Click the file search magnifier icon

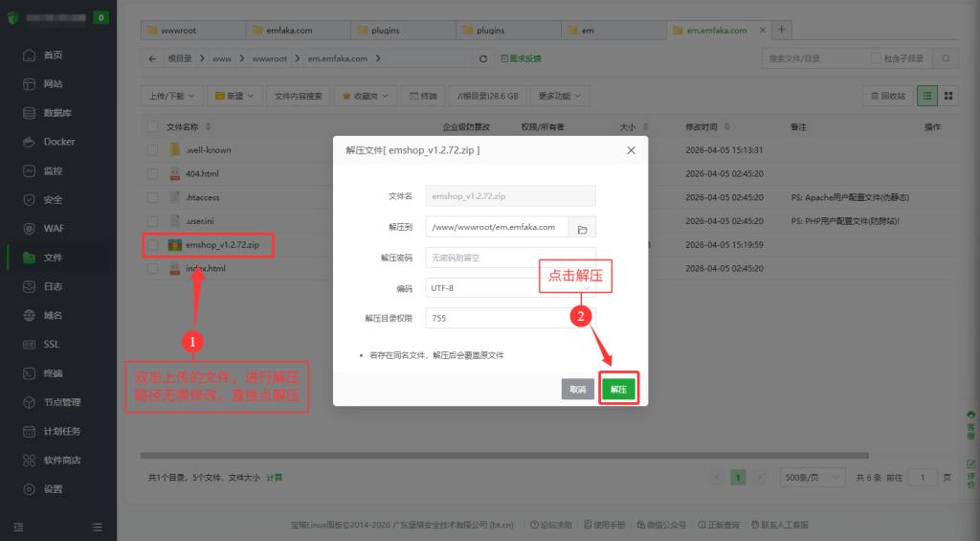coord(947,58)
